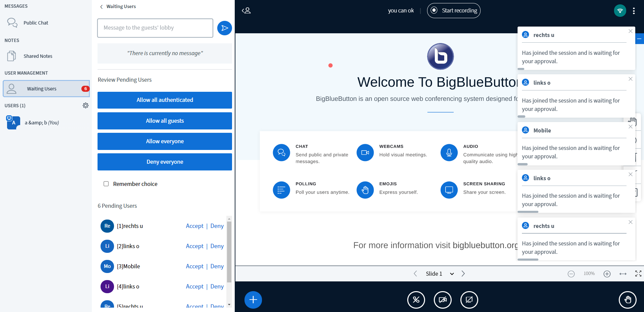Viewport: 644px width, 312px height.
Task: Click the 100% zoom reset value
Action: 589,274
